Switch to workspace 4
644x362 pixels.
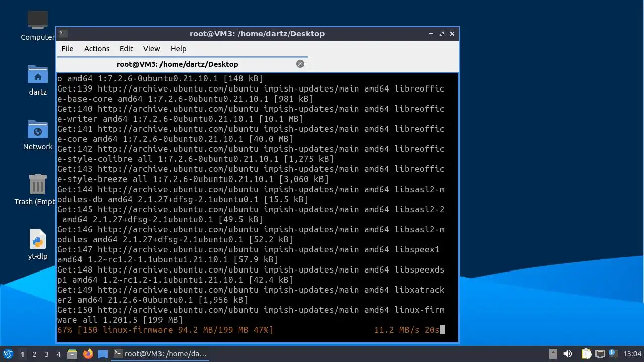coord(59,354)
